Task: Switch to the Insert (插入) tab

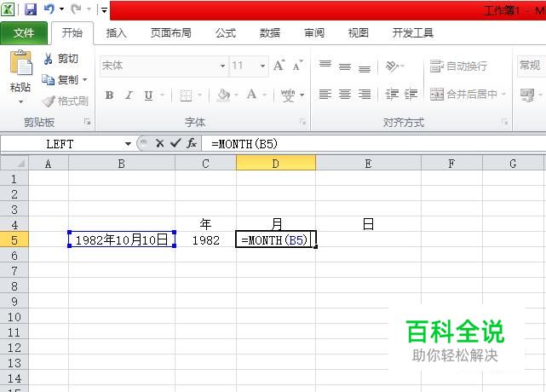Action: pyautogui.click(x=116, y=33)
